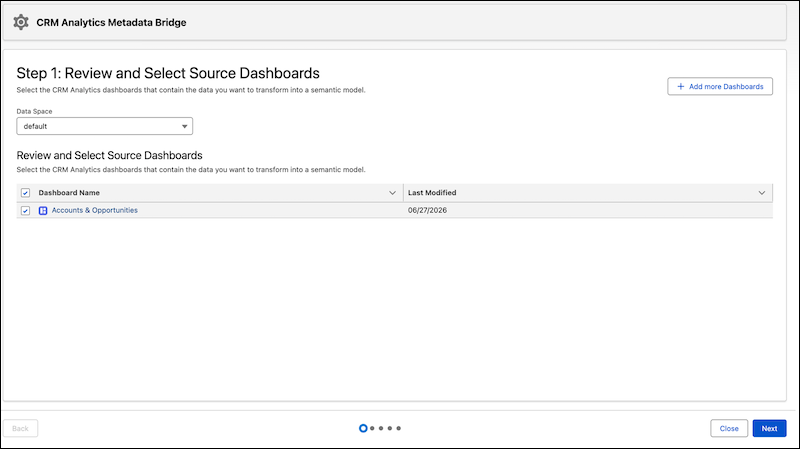800x449 pixels.
Task: Open the Data Space dropdown set to default
Action: [105, 126]
